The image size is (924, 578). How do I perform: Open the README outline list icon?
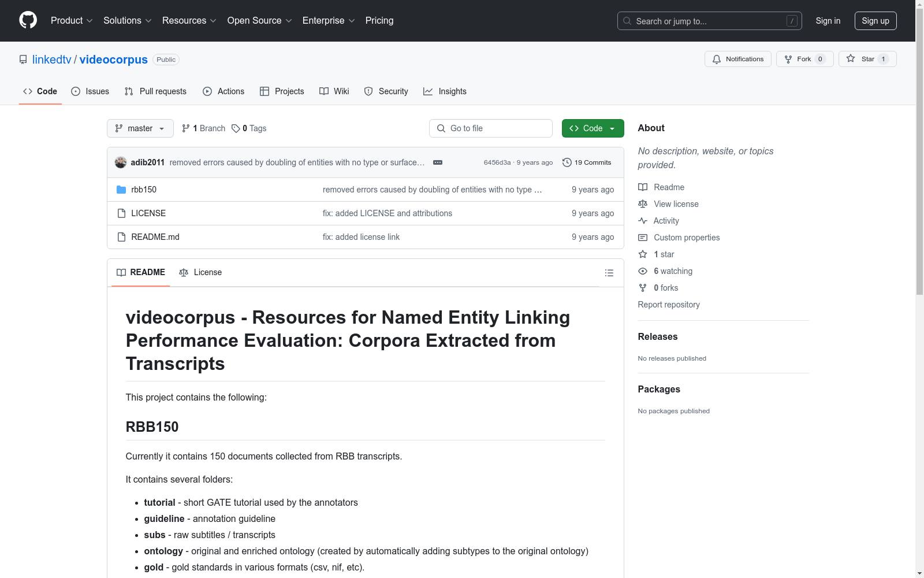[x=609, y=273]
